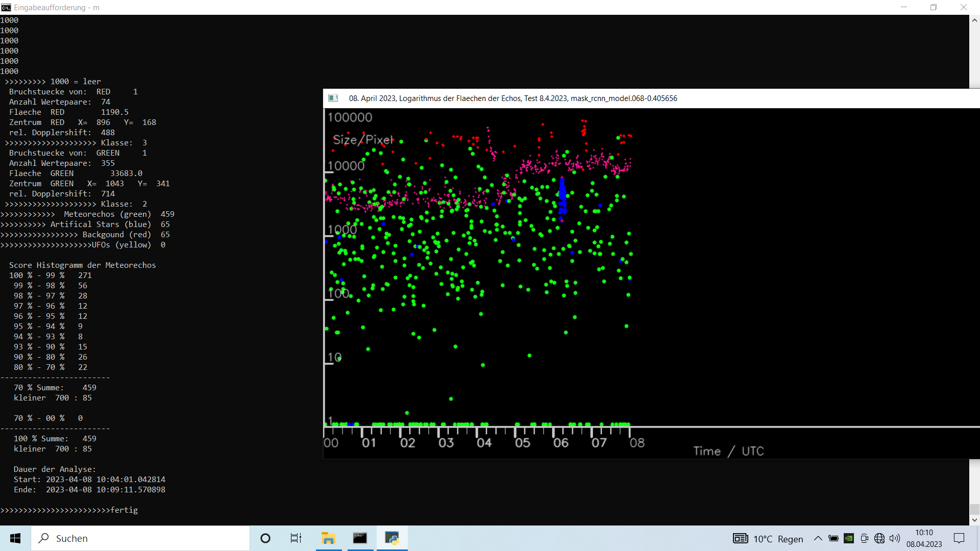Click the blue artificial star cluster near 06
Image resolution: width=980 pixels, height=551 pixels.
[562, 196]
